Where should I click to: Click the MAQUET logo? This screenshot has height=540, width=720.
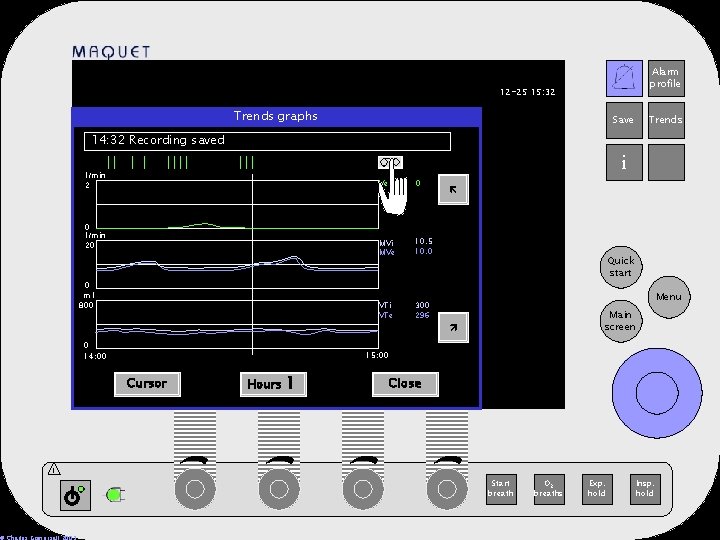point(111,52)
